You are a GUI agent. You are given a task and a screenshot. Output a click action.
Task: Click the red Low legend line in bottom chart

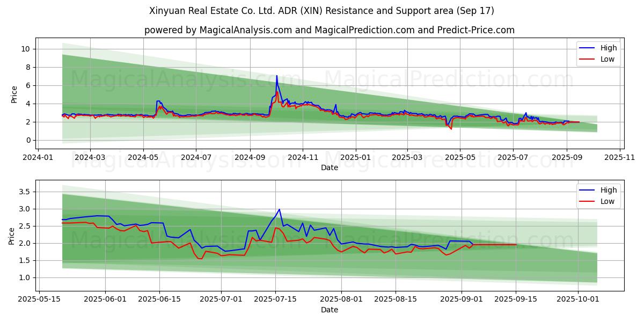pos(589,202)
